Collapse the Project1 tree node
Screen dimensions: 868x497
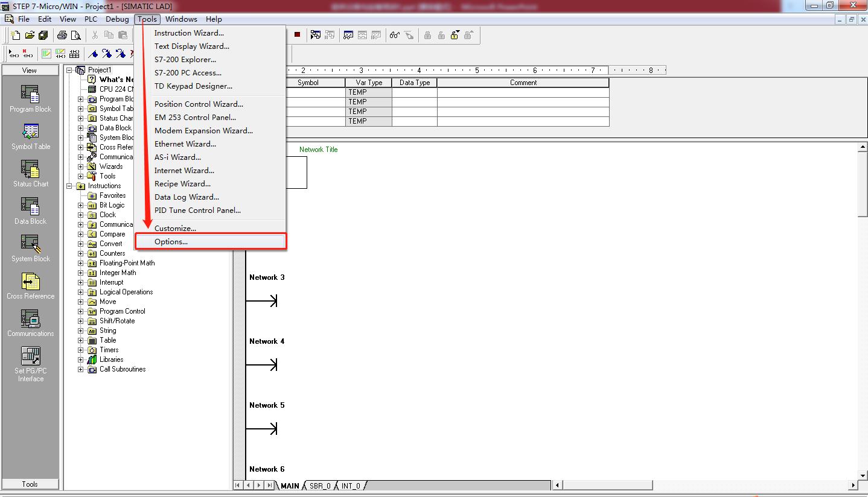pyautogui.click(x=69, y=70)
